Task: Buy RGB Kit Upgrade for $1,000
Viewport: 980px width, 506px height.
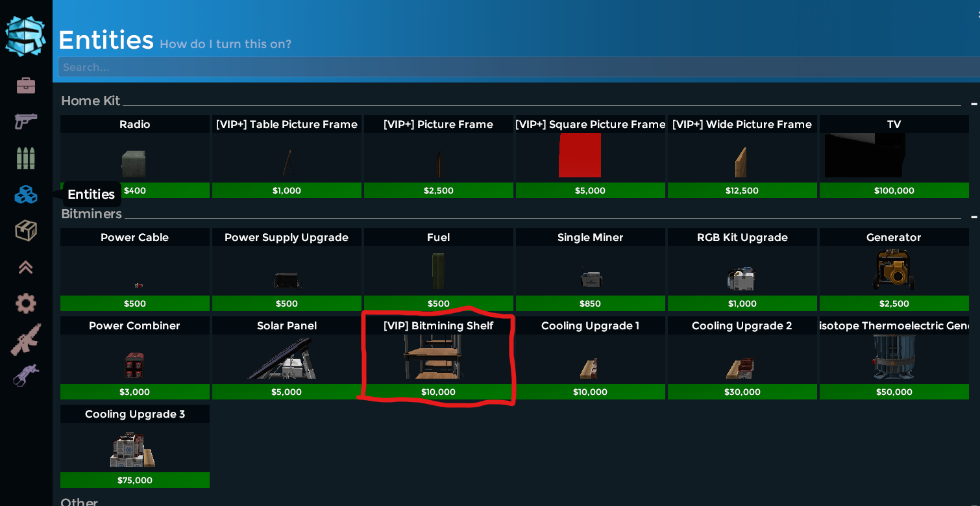Action: pyautogui.click(x=742, y=303)
